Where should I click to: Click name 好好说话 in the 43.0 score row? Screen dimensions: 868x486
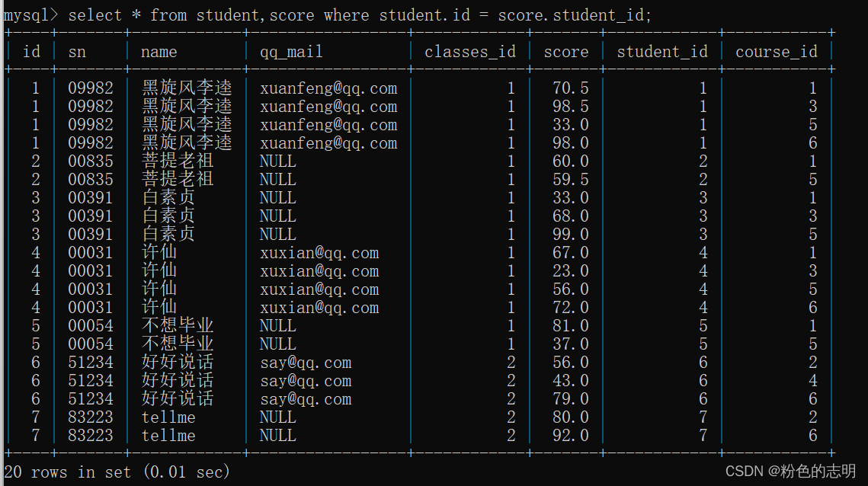[177, 380]
